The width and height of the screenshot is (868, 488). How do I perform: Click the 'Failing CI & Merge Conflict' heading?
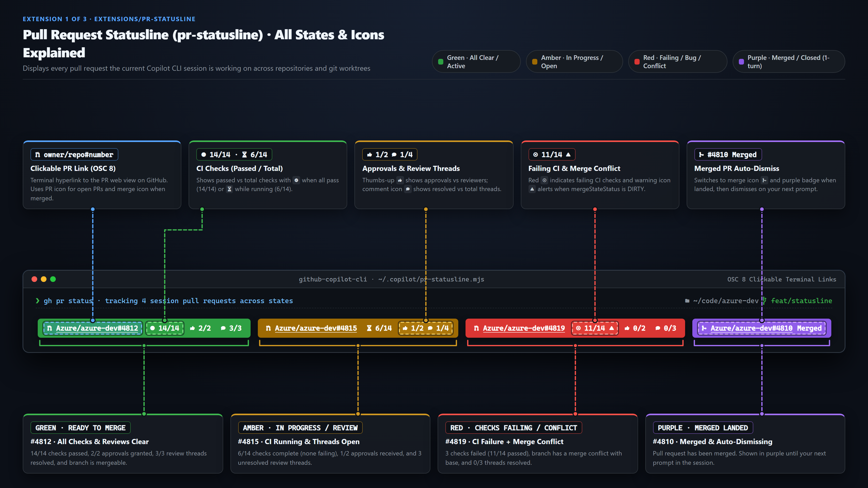coord(574,168)
